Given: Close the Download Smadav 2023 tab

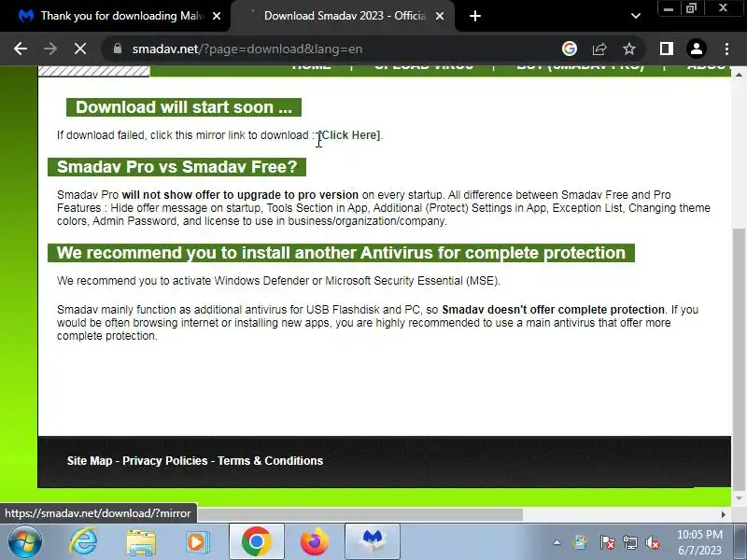Looking at the screenshot, I should click(440, 16).
